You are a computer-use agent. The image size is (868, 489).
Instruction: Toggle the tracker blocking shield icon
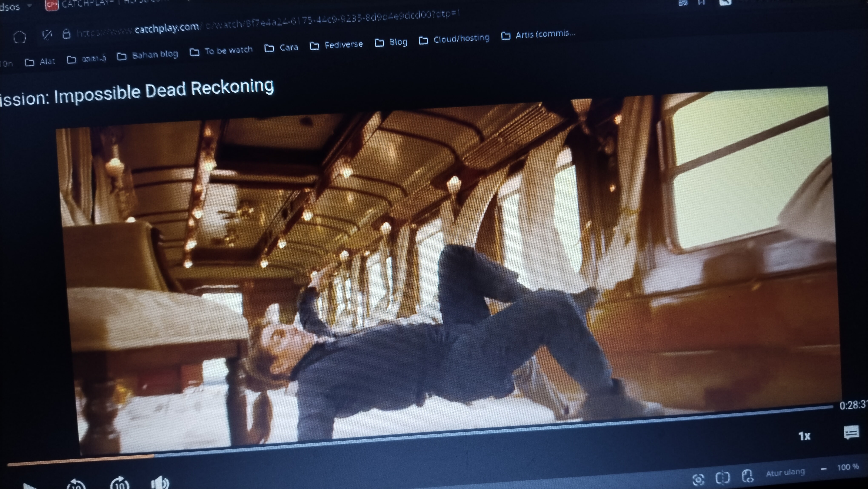pos(47,35)
